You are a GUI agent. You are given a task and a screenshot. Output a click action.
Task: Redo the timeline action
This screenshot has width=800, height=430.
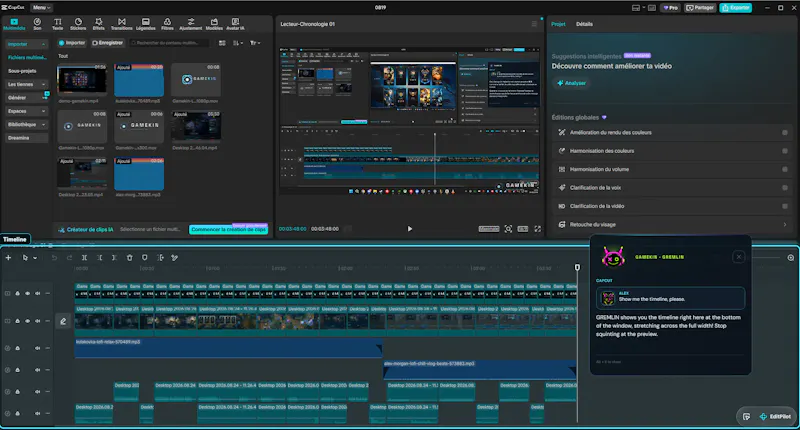pos(69,258)
